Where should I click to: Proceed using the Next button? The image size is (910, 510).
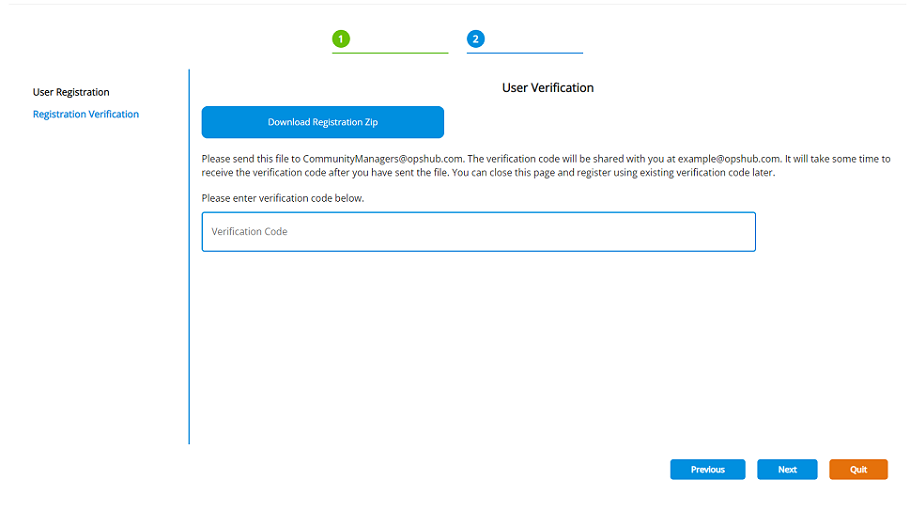[787, 469]
